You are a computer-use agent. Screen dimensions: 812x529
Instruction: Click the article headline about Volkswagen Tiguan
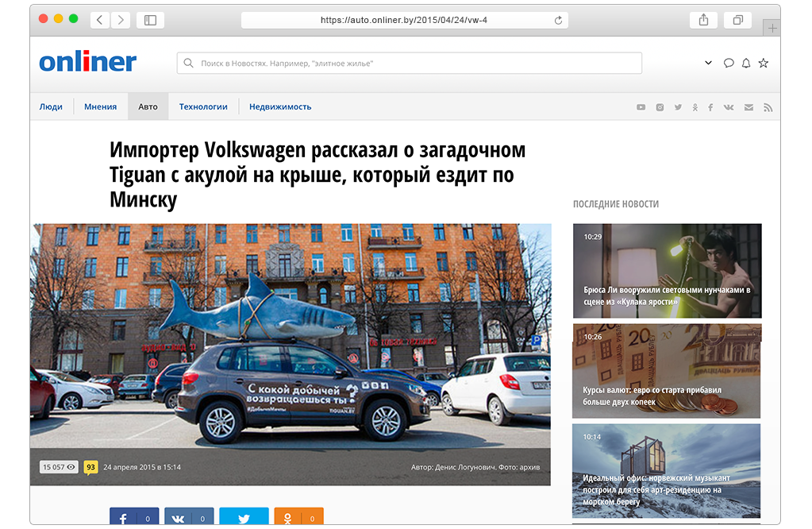317,175
